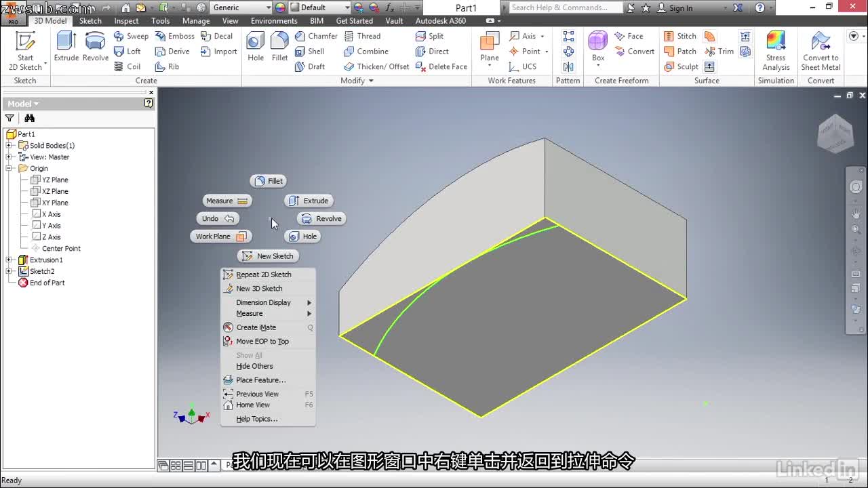868x488 pixels.
Task: Create a UCS work feature
Action: tap(523, 66)
